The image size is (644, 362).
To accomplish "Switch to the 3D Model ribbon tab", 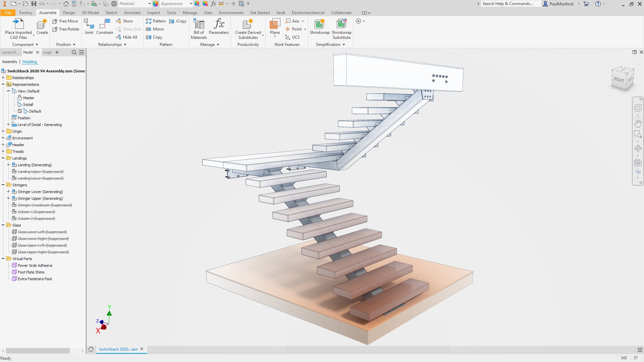I will [90, 13].
